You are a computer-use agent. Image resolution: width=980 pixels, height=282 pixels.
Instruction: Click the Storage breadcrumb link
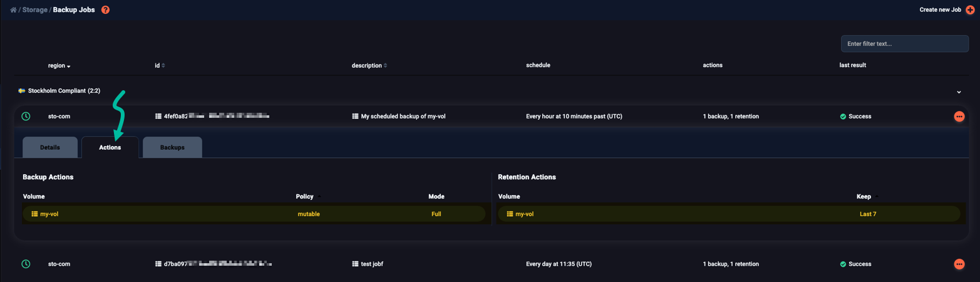pos(35,10)
